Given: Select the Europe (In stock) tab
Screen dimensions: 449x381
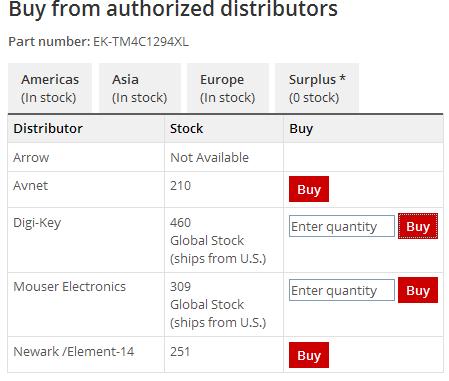Looking at the screenshot, I should click(228, 88).
